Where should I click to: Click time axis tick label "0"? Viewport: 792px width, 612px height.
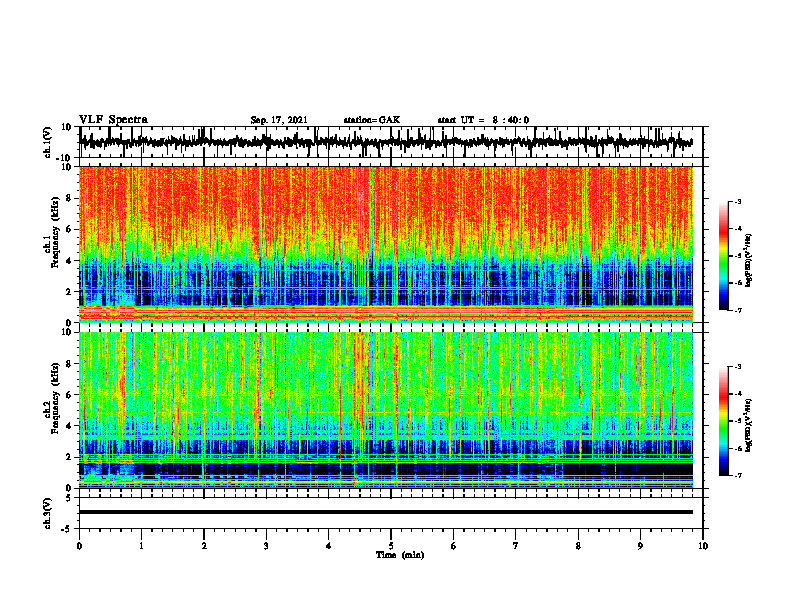pos(79,546)
